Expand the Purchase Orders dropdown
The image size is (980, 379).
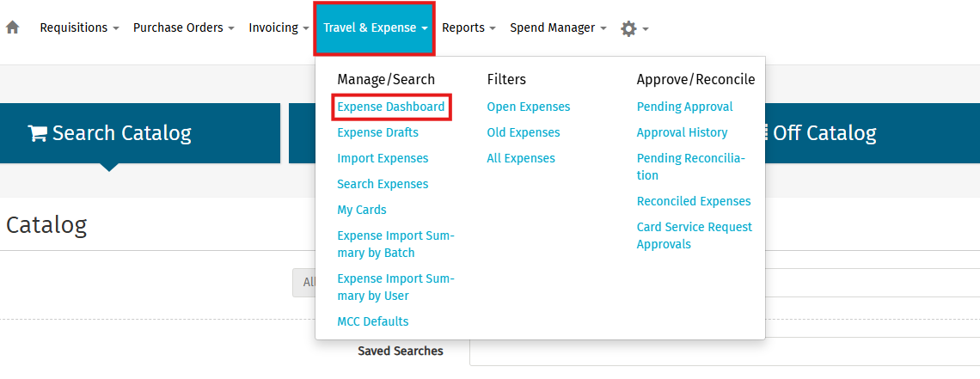click(183, 28)
